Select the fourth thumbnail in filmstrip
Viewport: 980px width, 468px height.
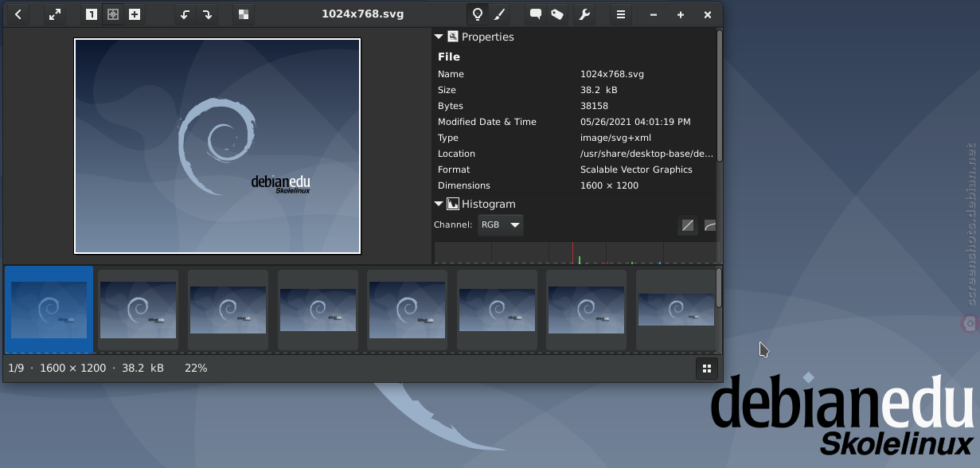[318, 310]
